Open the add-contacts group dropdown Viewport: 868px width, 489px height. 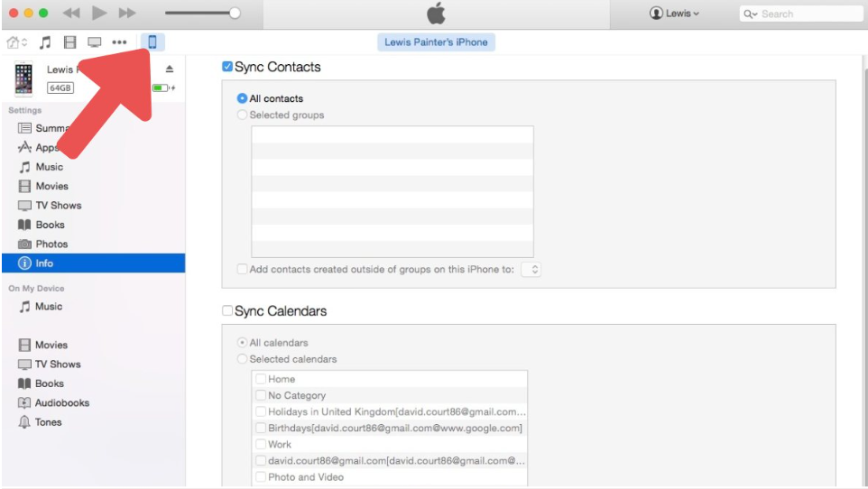click(x=531, y=270)
